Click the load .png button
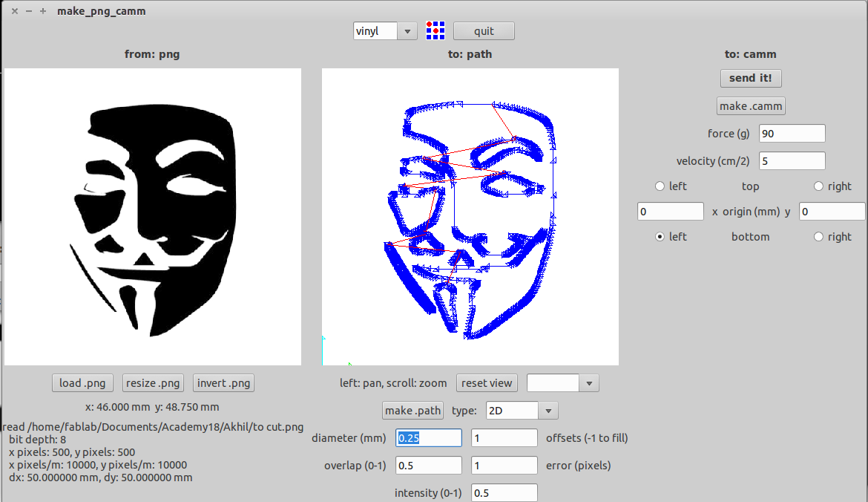This screenshot has width=868, height=502. [82, 383]
